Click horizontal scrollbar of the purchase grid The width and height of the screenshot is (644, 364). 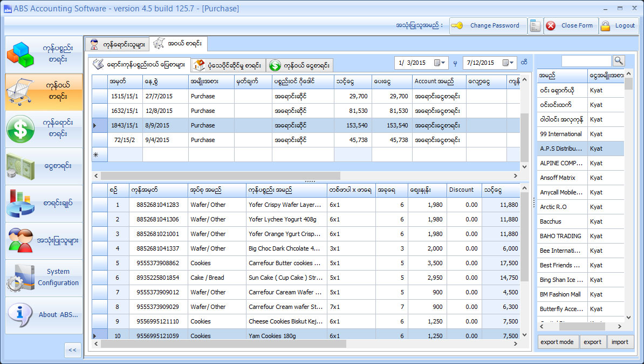point(220,176)
